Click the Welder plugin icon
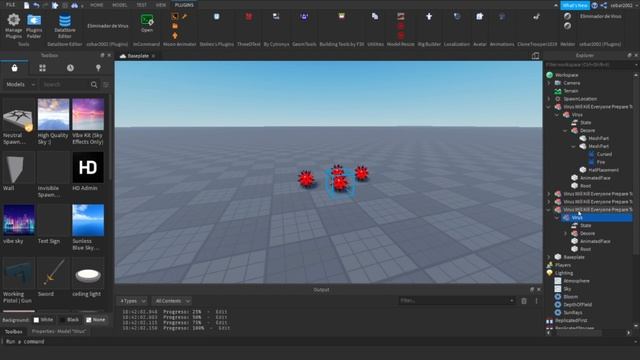 [x=567, y=16]
